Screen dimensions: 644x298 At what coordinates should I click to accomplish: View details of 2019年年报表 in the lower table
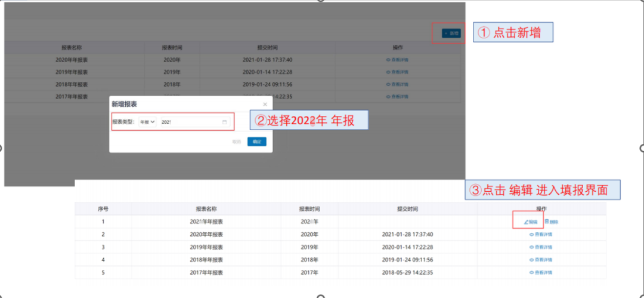click(x=541, y=247)
